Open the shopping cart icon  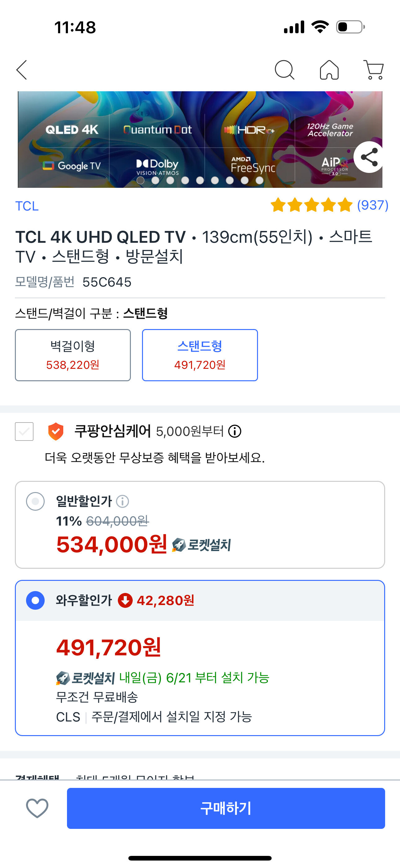pyautogui.click(x=374, y=70)
